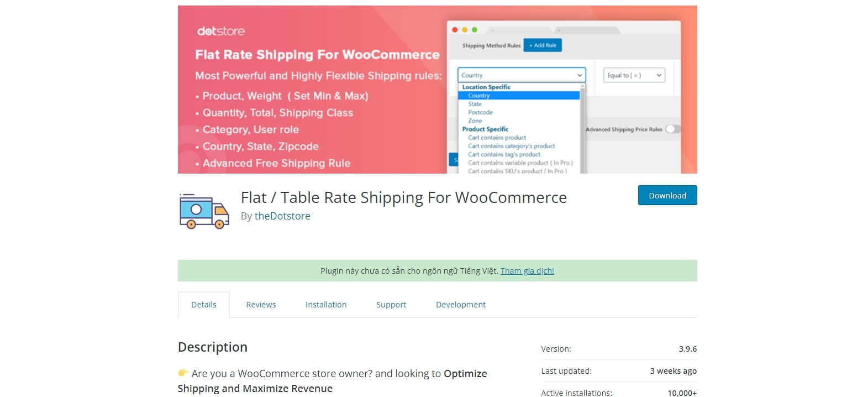This screenshot has height=397, width=868.
Task: Click the 'Tham gia dịch!' translation link
Action: click(527, 271)
